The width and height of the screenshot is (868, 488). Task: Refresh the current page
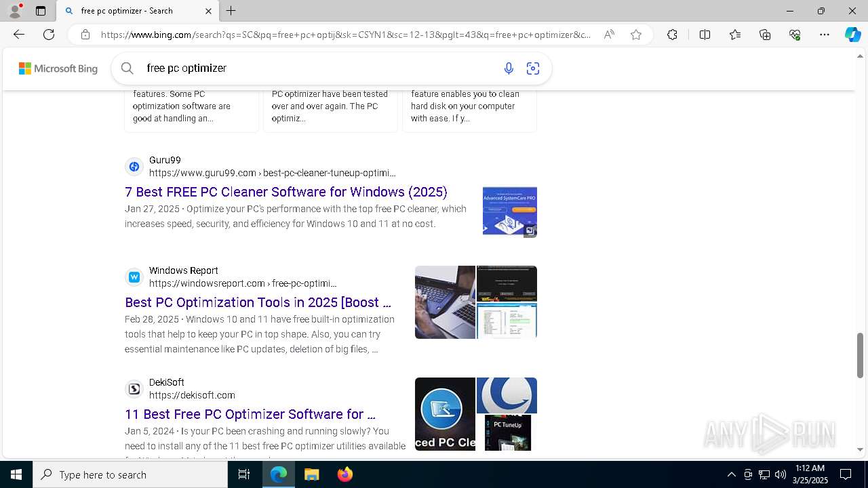[49, 35]
